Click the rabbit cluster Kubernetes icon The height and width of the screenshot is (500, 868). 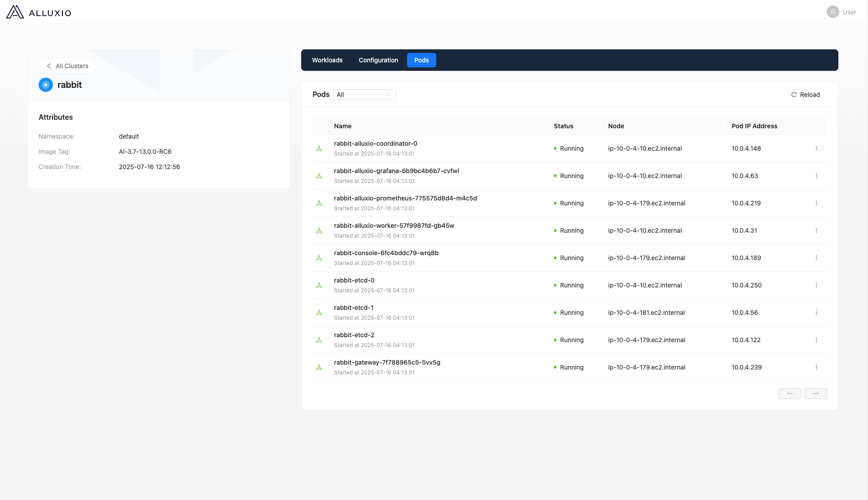pyautogui.click(x=46, y=85)
